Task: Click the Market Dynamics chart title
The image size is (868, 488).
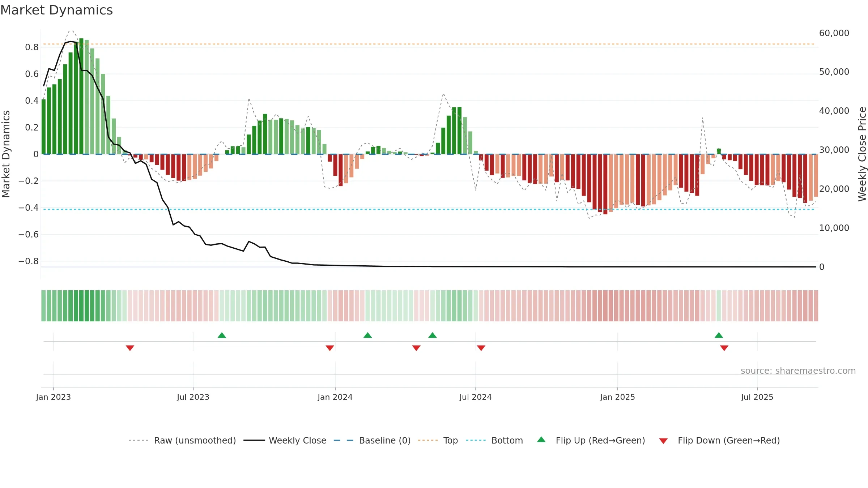Action: (x=56, y=10)
